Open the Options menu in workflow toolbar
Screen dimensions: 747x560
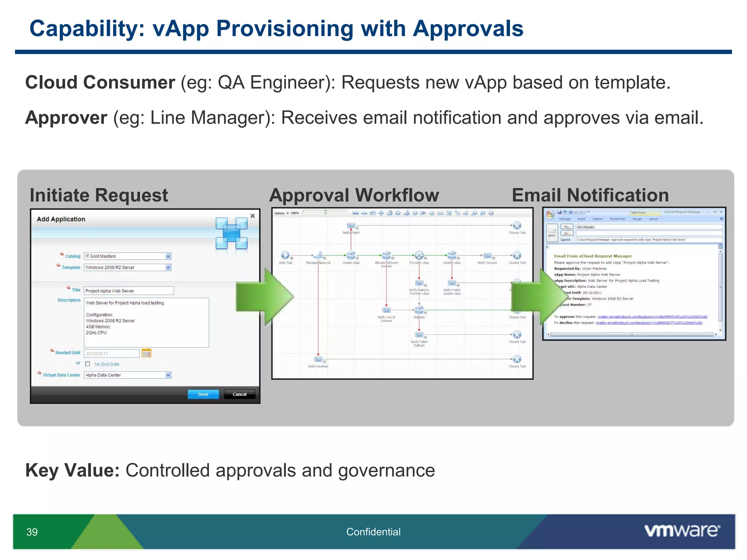pos(281,213)
